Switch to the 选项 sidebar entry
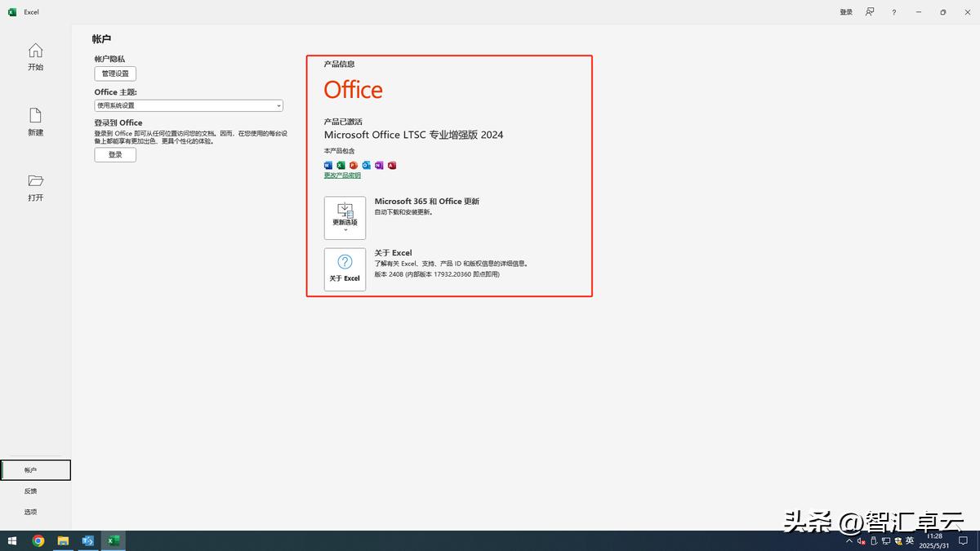This screenshot has width=980, height=551. click(30, 511)
